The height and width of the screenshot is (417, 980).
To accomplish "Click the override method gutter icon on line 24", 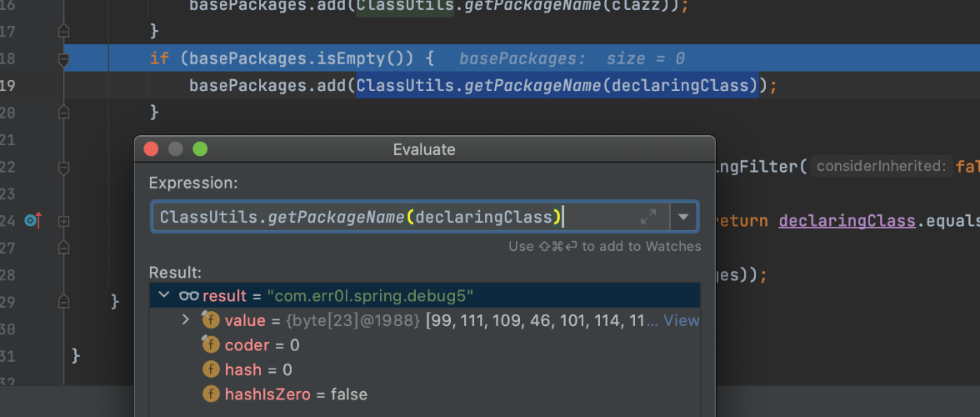I will point(33,221).
